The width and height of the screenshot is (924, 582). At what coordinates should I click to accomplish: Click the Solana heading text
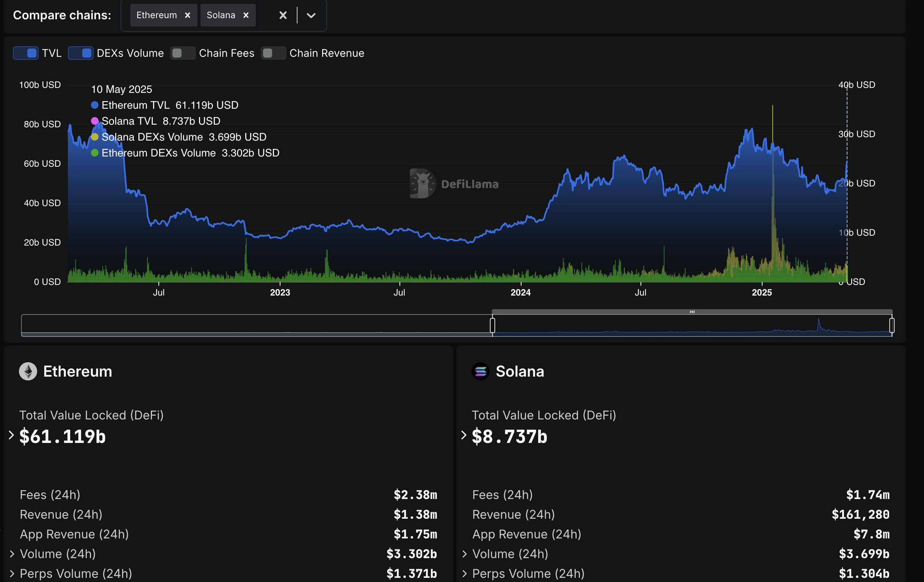click(x=520, y=371)
